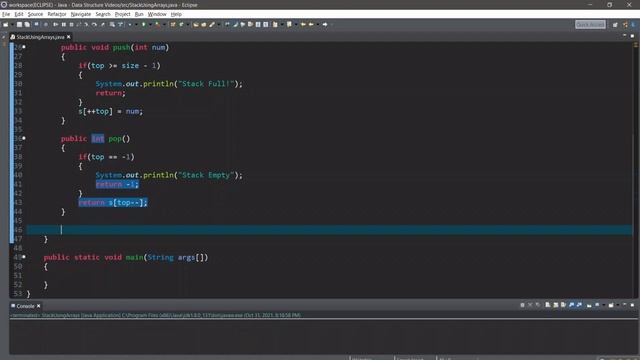Image resolution: width=640 pixels, height=360 pixels.
Task: Open the Run configurations dropdown arrow
Action: 150,24
